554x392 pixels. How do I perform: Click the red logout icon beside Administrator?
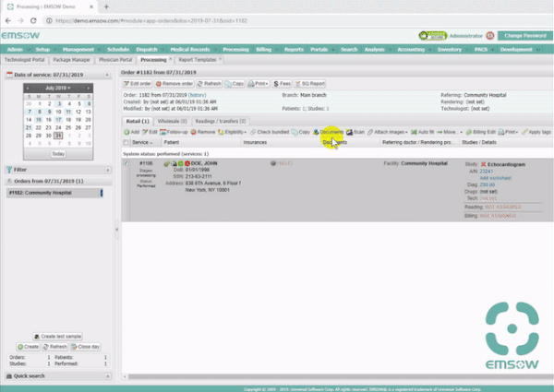coord(490,36)
